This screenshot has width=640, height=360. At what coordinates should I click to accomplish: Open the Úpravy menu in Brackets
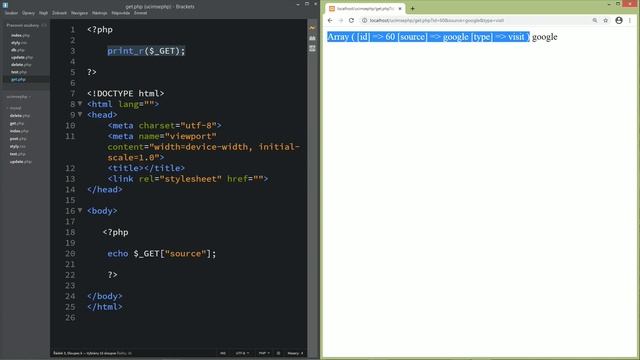click(28, 13)
